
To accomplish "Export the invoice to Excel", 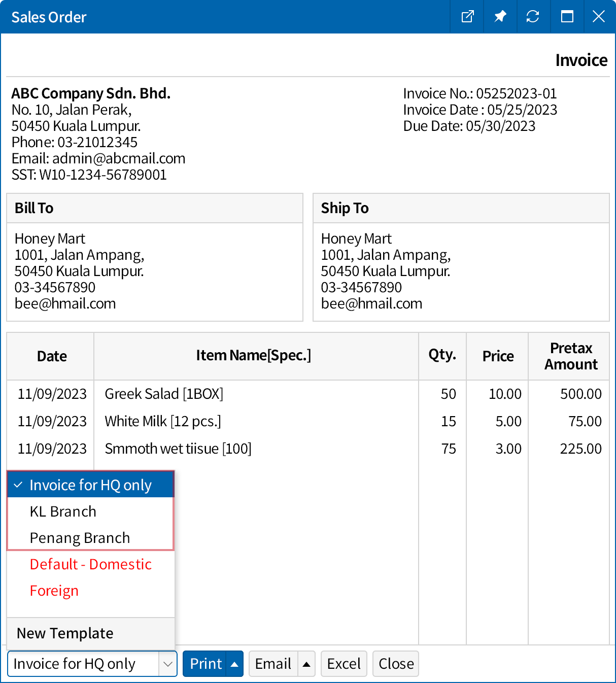I will coord(344,664).
